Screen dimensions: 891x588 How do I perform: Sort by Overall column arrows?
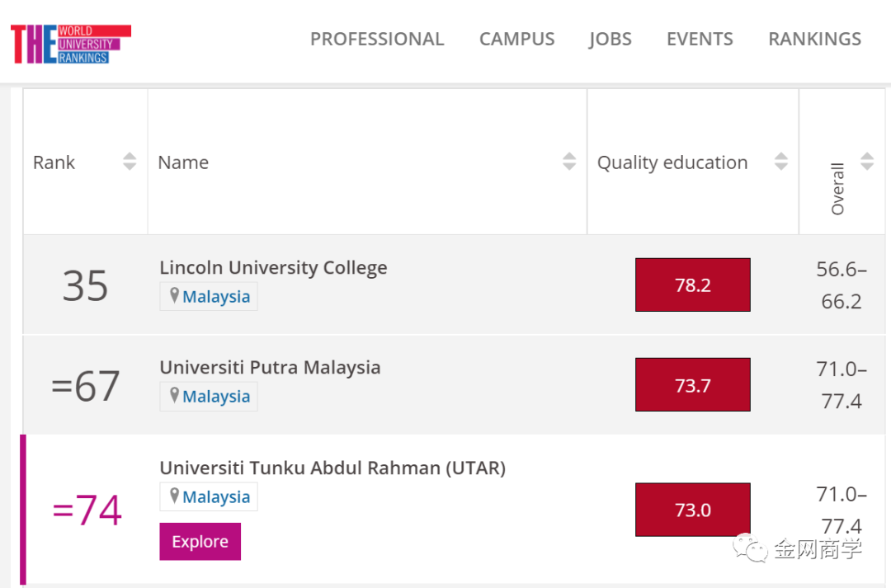(866, 162)
